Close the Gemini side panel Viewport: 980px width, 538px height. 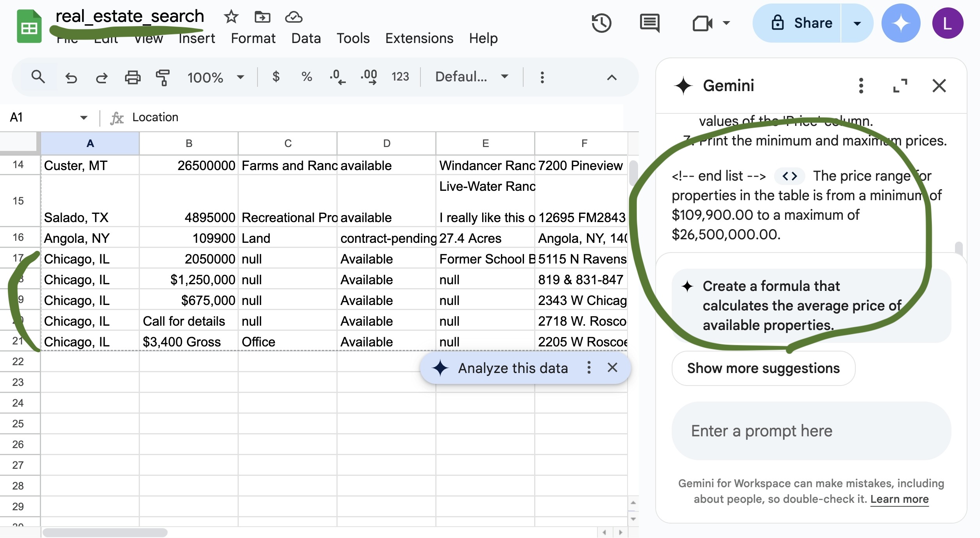pyautogui.click(x=939, y=86)
